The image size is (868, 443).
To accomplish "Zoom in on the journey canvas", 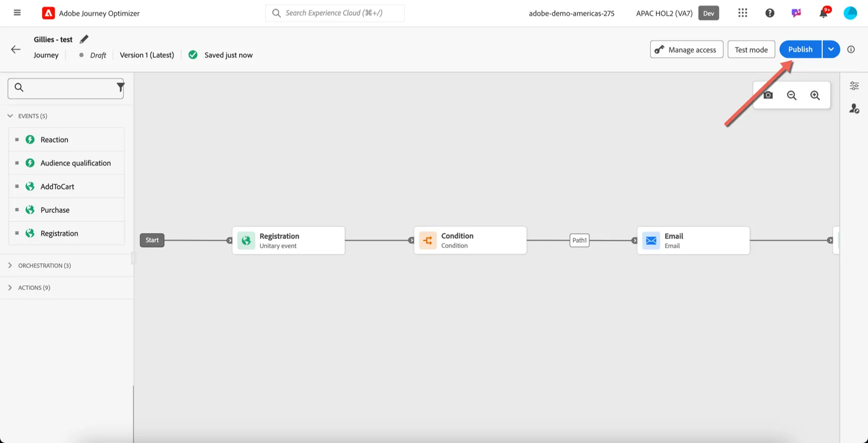I will (815, 96).
